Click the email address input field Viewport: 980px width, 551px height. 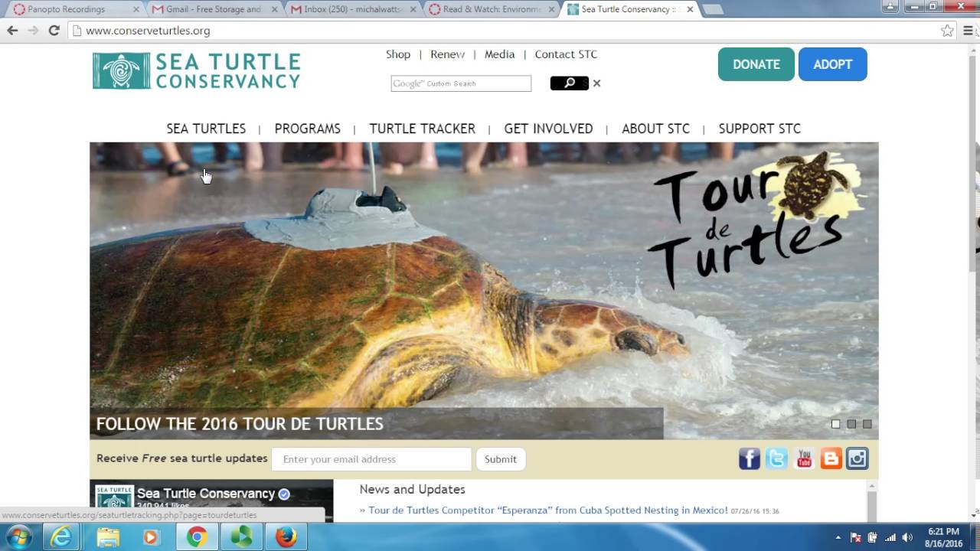(x=371, y=459)
